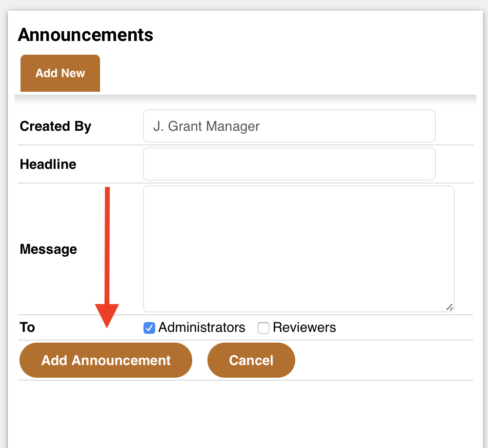Cancel the new announcement
Image resolution: width=488 pixels, height=448 pixels.
[x=251, y=360]
